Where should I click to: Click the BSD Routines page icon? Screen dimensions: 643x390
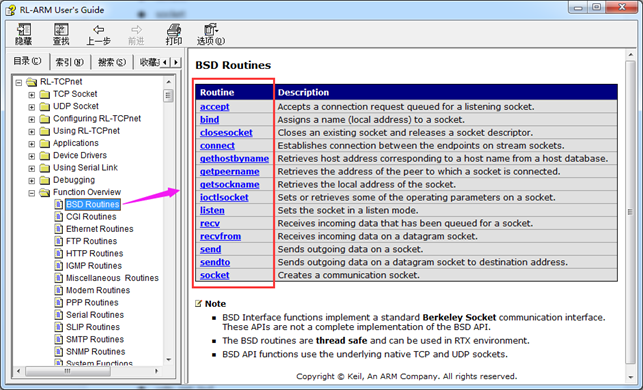pos(59,204)
